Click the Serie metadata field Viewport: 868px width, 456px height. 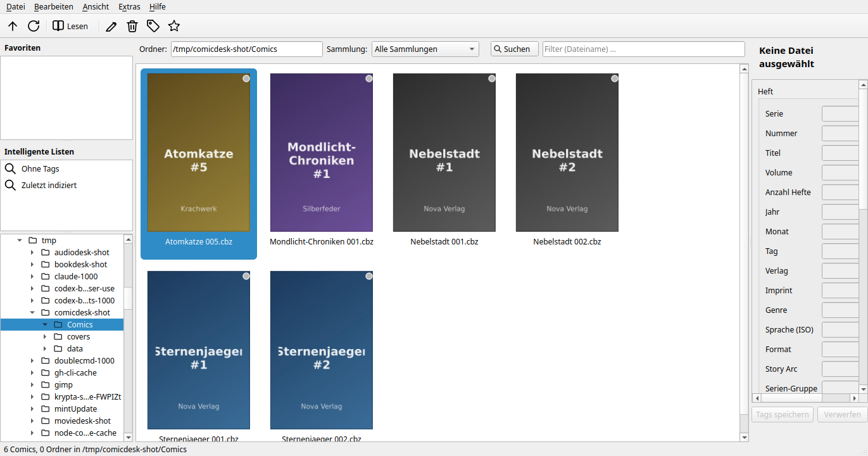click(840, 114)
